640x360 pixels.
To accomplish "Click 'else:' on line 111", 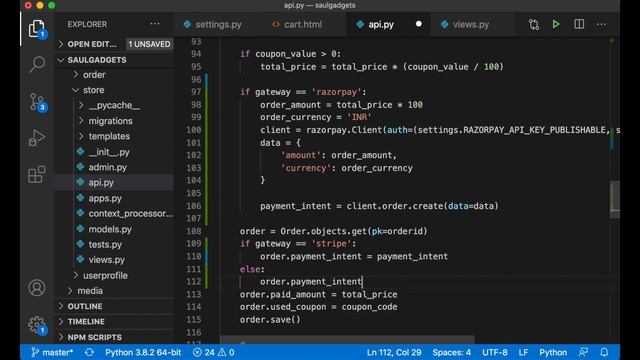I will click(252, 269).
